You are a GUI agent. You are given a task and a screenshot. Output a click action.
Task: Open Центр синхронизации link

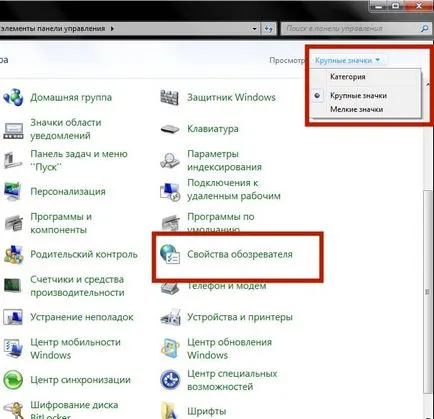point(80,380)
